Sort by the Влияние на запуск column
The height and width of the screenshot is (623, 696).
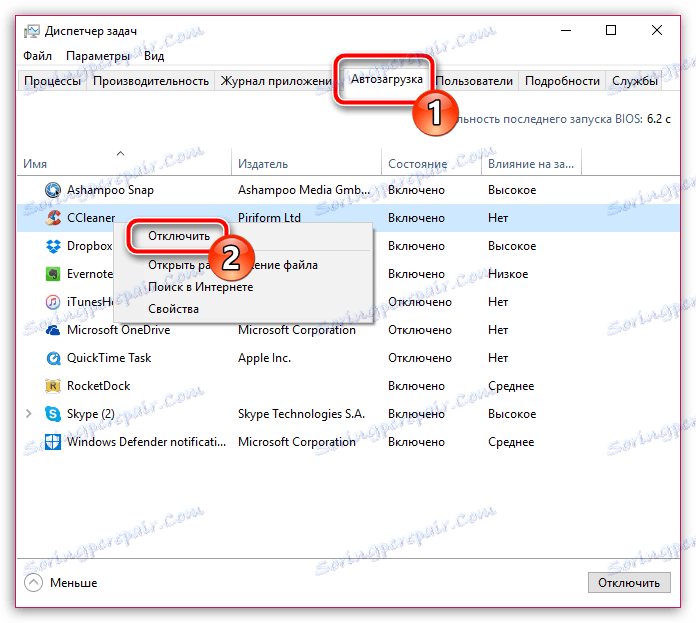point(531,164)
